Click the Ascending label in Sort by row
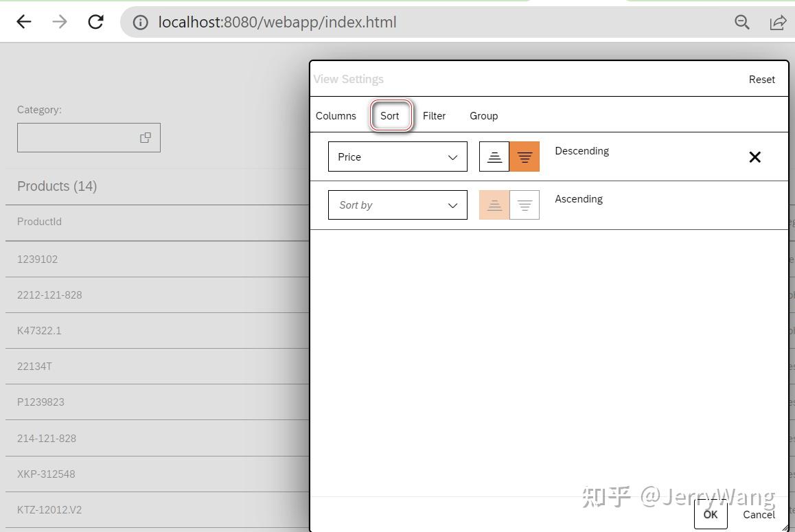795x532 pixels. (579, 199)
